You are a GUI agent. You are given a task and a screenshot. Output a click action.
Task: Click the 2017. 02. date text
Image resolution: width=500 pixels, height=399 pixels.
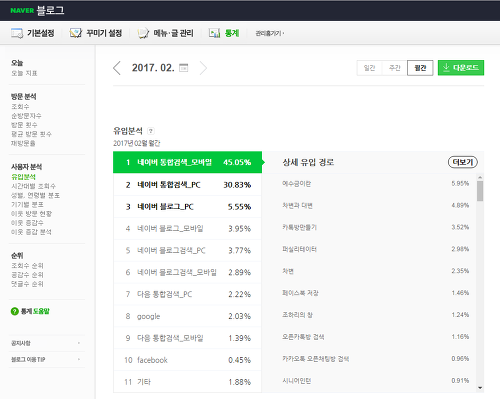click(153, 68)
